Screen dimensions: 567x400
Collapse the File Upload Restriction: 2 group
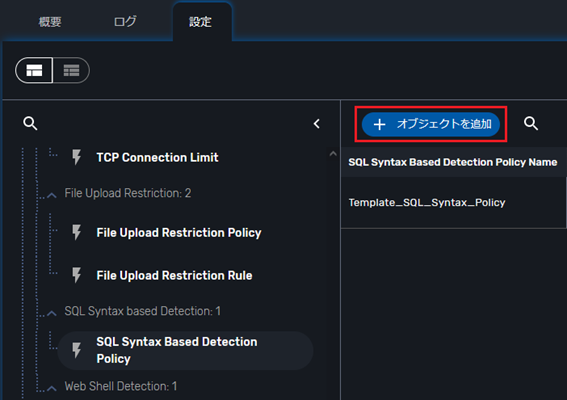point(52,195)
